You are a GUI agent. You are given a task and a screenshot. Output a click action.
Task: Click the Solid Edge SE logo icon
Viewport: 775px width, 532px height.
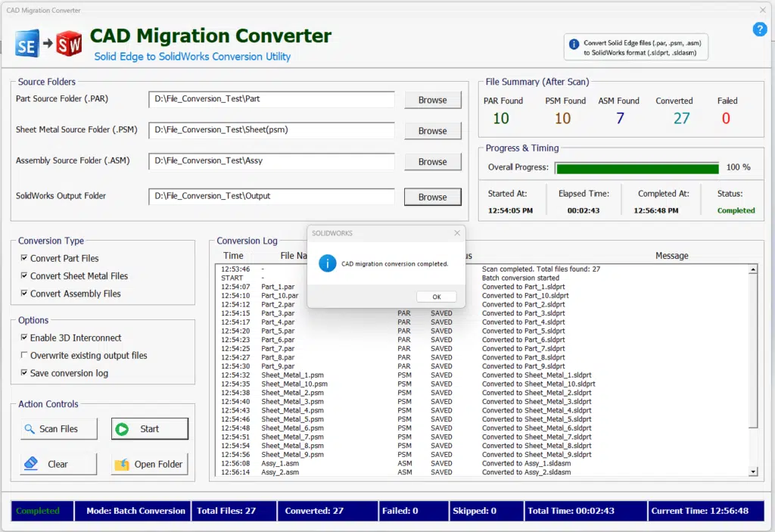pos(26,43)
